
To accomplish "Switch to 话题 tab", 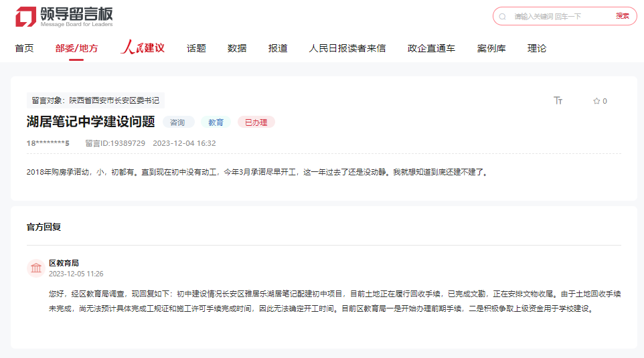I will click(196, 48).
